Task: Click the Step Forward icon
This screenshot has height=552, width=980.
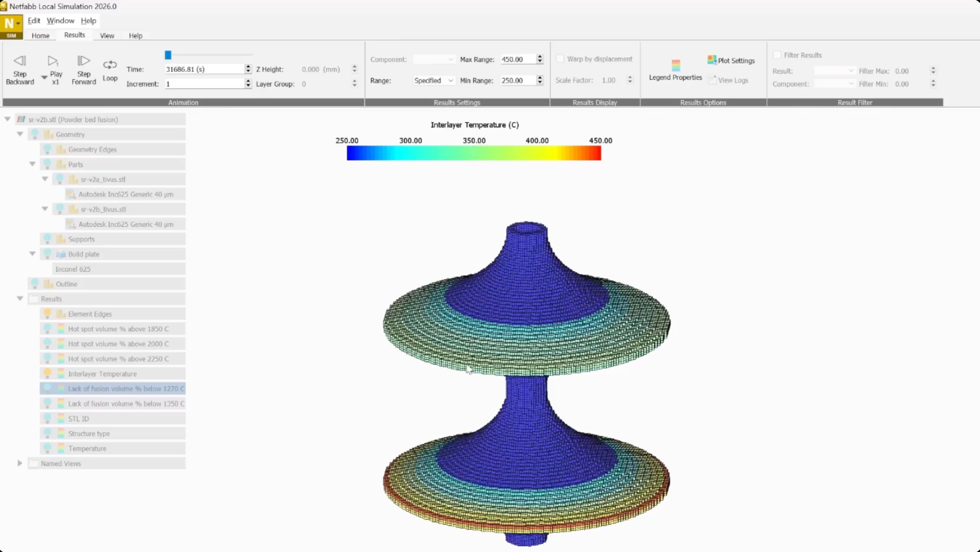Action: (x=84, y=61)
